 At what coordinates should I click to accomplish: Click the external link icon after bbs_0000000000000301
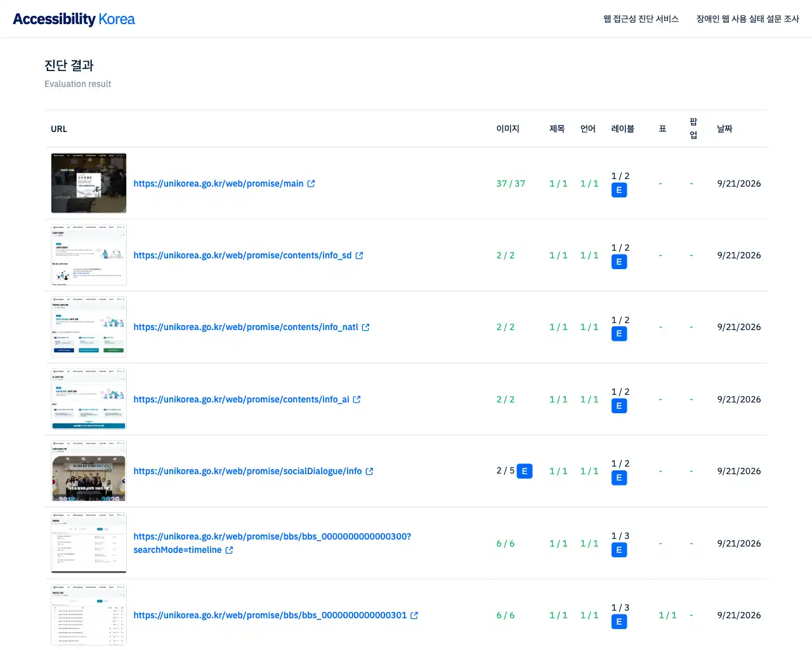[x=414, y=615]
